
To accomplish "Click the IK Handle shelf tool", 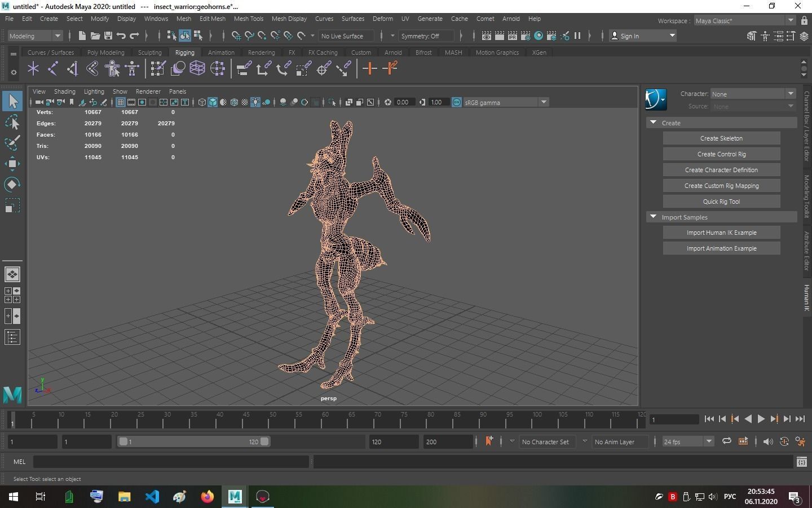I will click(x=73, y=69).
